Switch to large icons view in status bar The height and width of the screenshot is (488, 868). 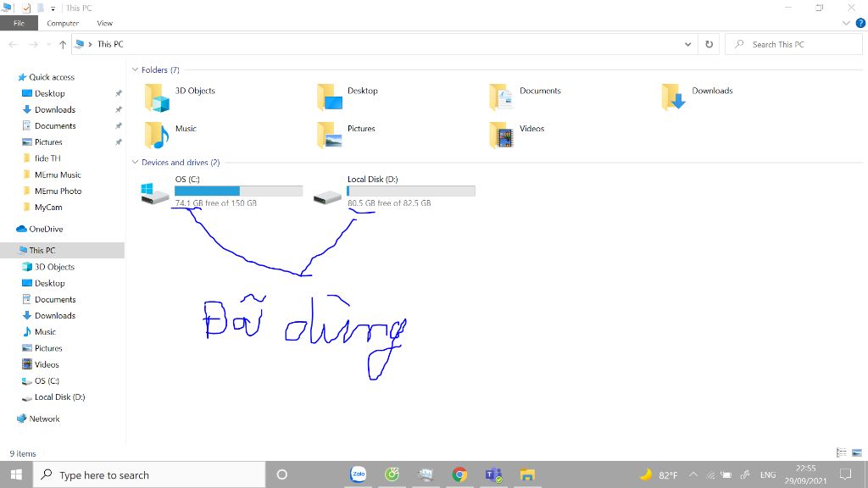pyautogui.click(x=857, y=452)
